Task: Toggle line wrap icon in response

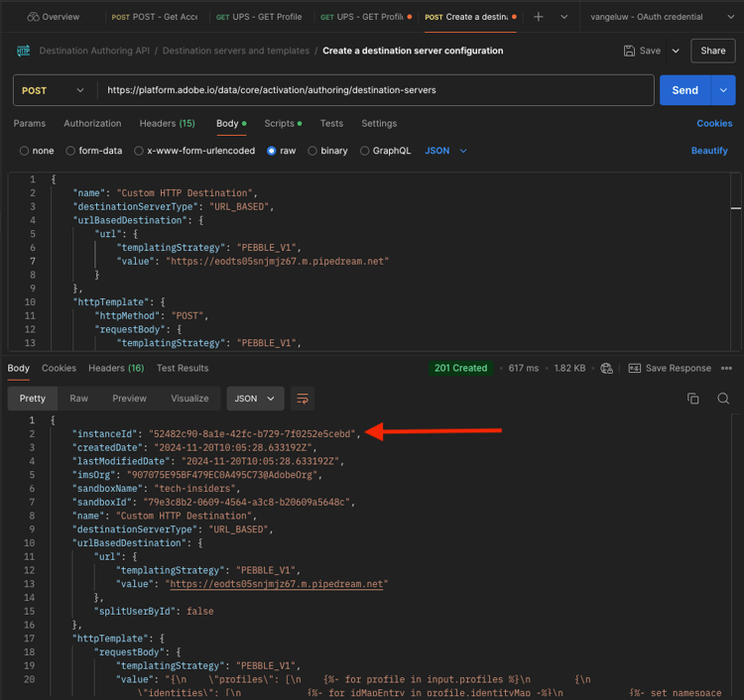Action: point(303,399)
